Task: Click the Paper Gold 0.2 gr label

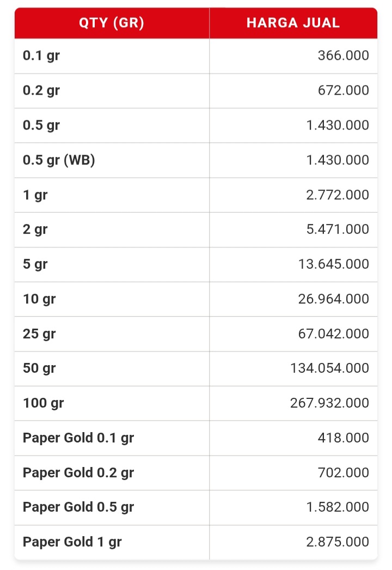Action: coord(78,472)
